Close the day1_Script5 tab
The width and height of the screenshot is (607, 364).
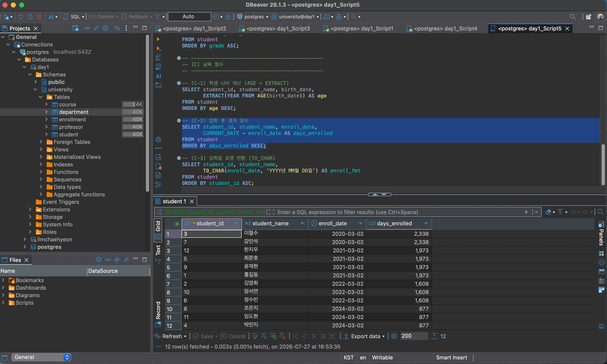567,29
